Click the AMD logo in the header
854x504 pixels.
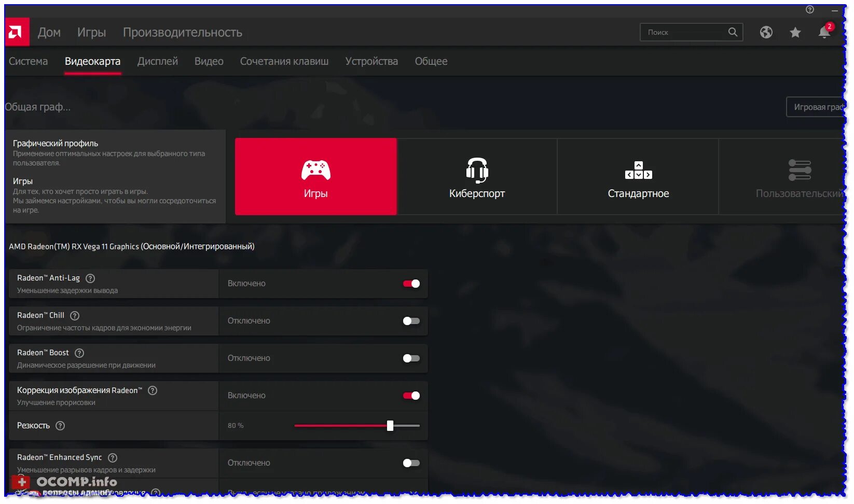click(17, 32)
